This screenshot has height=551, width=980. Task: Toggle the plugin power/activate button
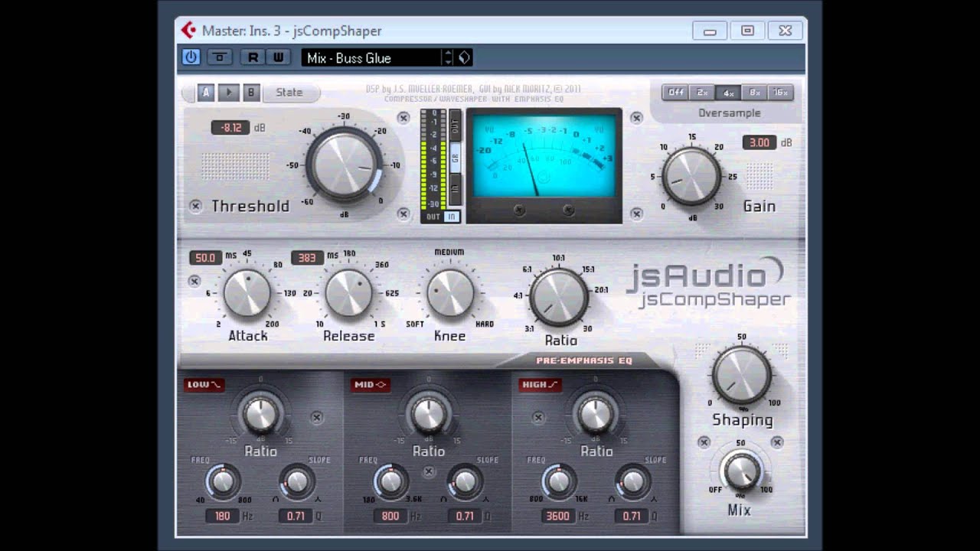click(x=191, y=57)
